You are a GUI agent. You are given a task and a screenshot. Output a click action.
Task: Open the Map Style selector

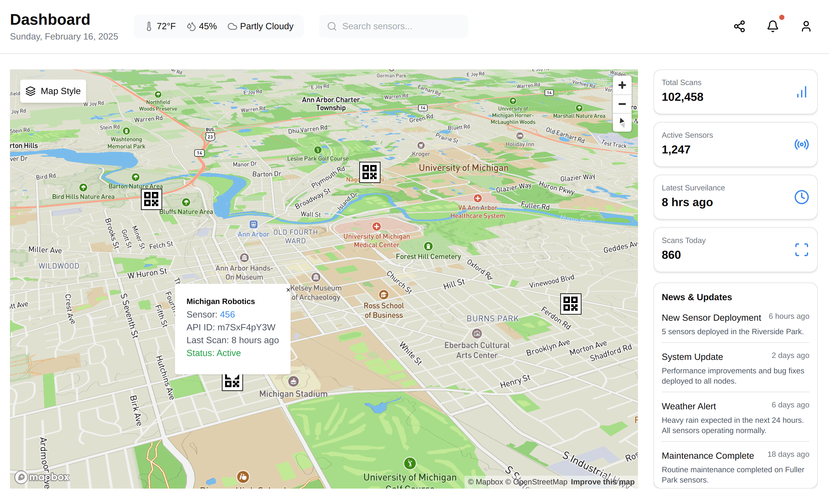pos(53,91)
